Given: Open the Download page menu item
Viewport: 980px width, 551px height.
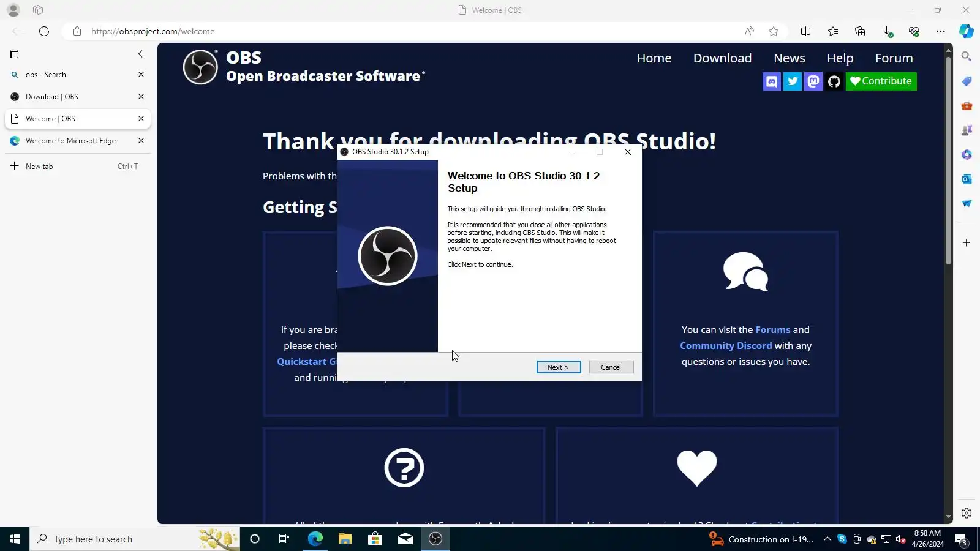Looking at the screenshot, I should tap(722, 58).
